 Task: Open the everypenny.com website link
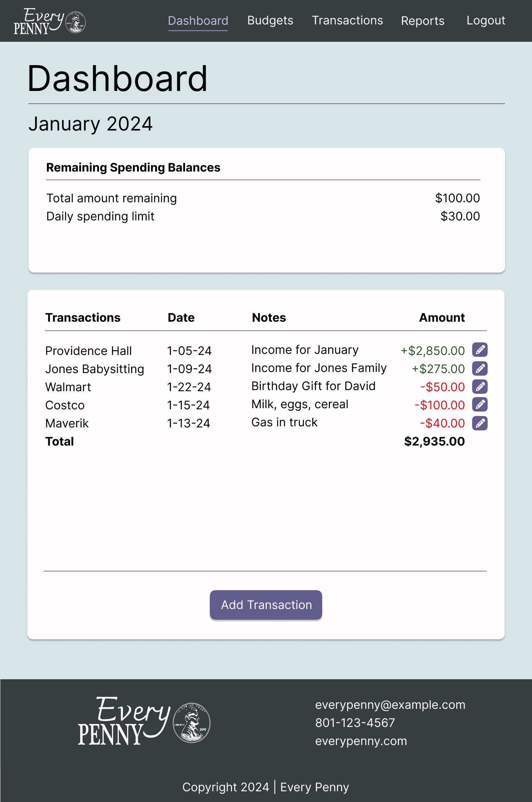(361, 741)
